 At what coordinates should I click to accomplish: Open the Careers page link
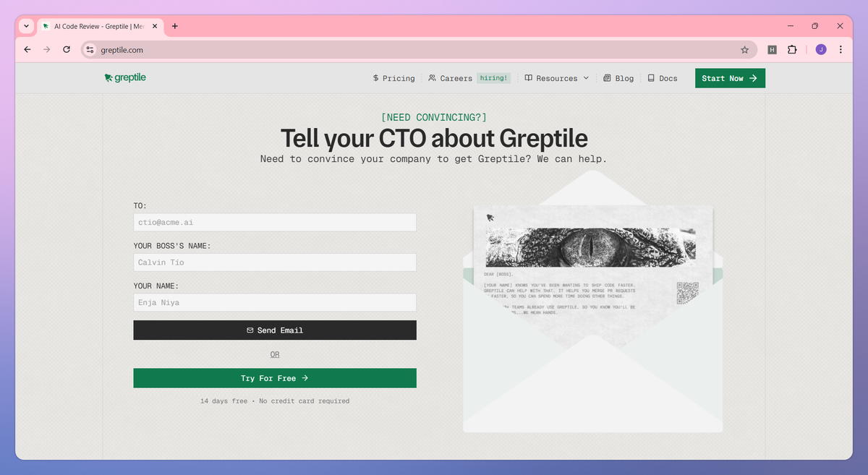tap(450, 78)
